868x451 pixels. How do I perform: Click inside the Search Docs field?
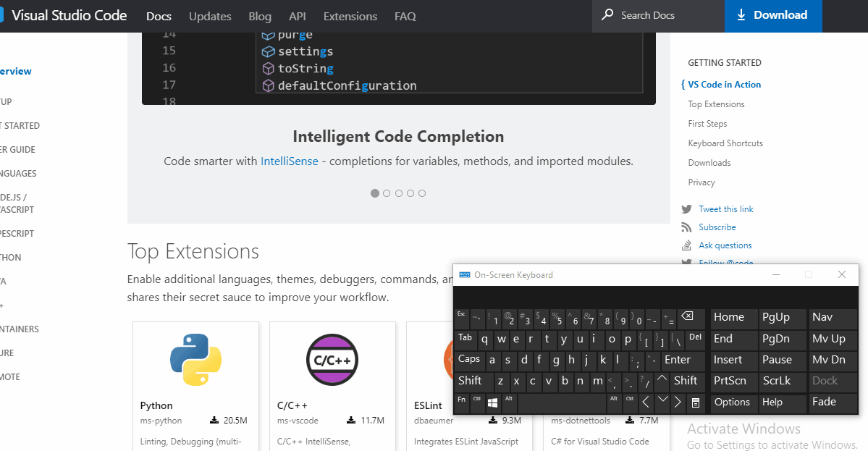[x=659, y=15]
